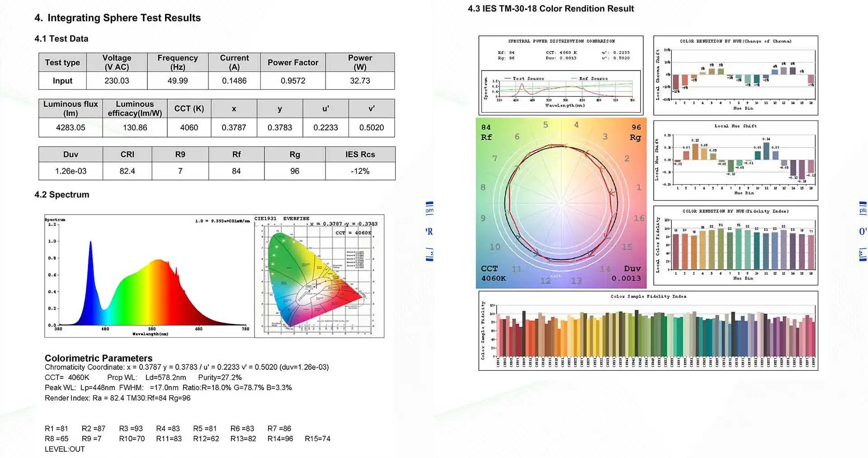Screen dimensions: 868x458
Task: Select the table v' value 0.5020
Action: click(372, 128)
